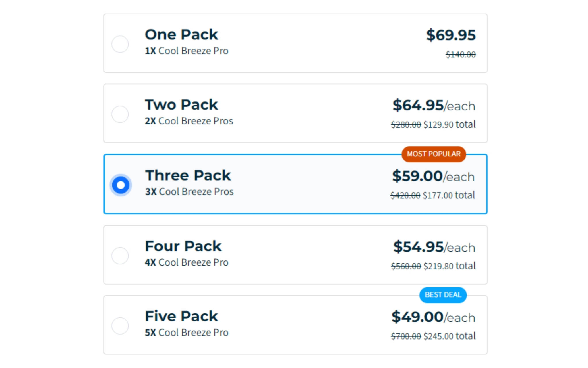The width and height of the screenshot is (588, 368).
Task: Choose the Five Pack radio button
Action: (120, 326)
